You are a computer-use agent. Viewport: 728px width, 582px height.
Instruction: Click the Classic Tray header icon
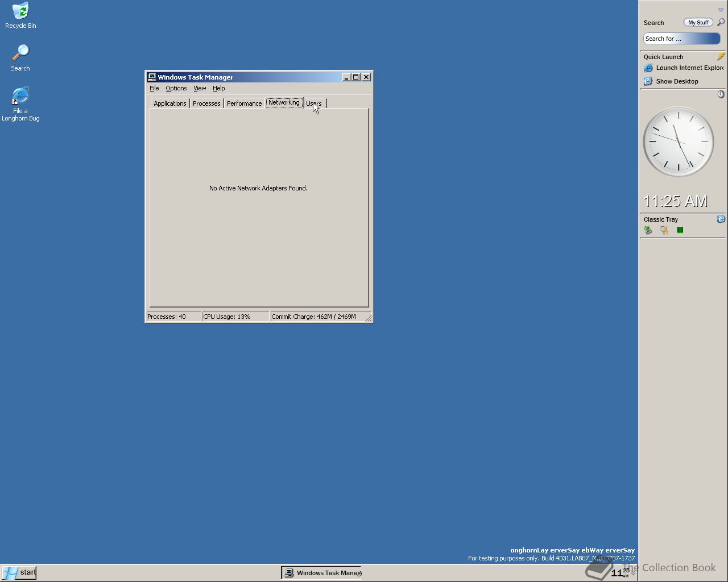pyautogui.click(x=721, y=219)
